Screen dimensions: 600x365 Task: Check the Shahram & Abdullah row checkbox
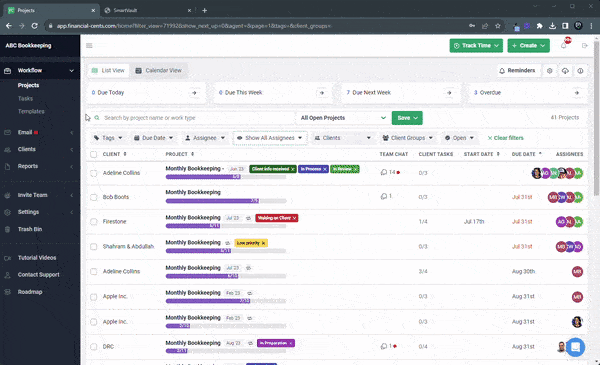point(93,247)
